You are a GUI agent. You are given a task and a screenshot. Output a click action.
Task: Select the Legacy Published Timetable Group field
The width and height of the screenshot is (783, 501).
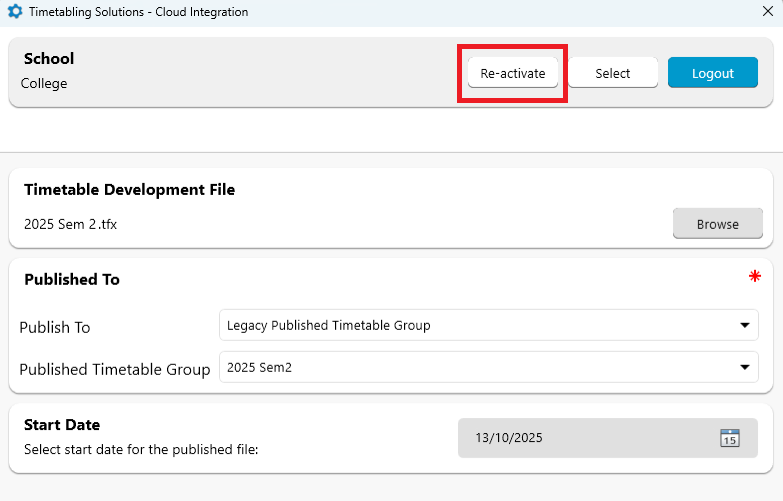tap(470, 325)
